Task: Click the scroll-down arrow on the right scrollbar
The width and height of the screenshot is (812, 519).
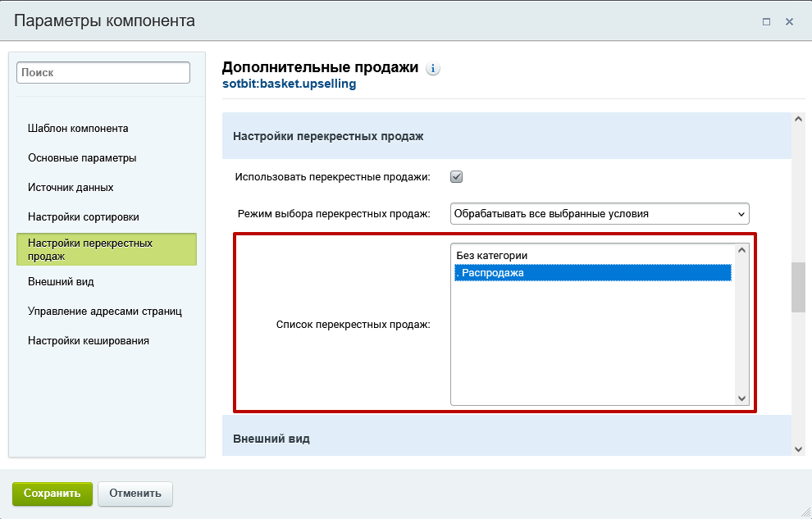Action: (797, 448)
